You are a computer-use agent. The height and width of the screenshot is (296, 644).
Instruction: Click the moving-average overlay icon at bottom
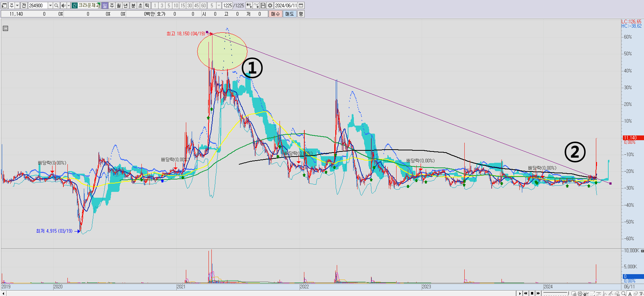[598, 293]
